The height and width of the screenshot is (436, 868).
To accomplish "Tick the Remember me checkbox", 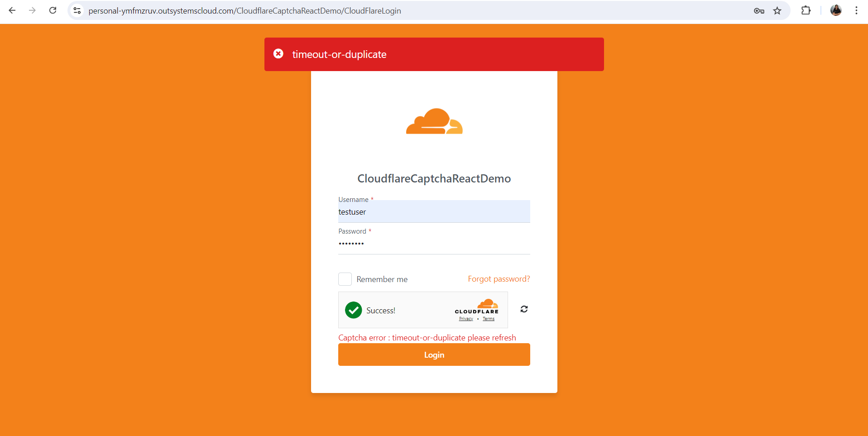I will 345,279.
